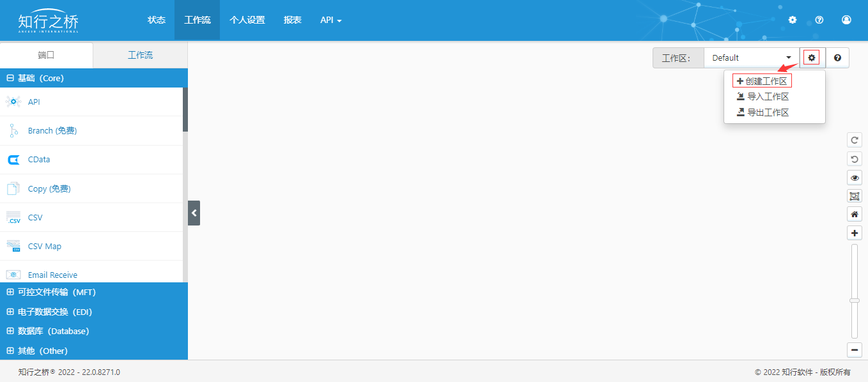
Task: Click the CData label
Action: click(x=39, y=160)
